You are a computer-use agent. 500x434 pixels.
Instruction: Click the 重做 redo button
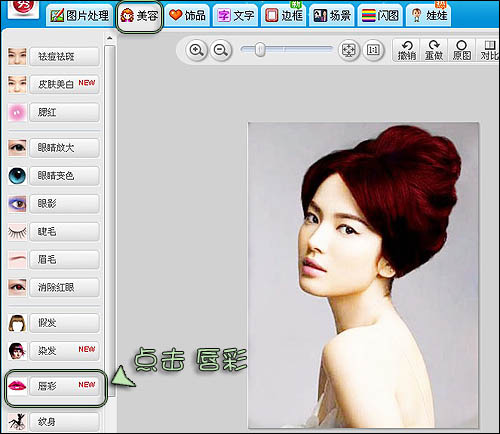pyautogui.click(x=434, y=50)
